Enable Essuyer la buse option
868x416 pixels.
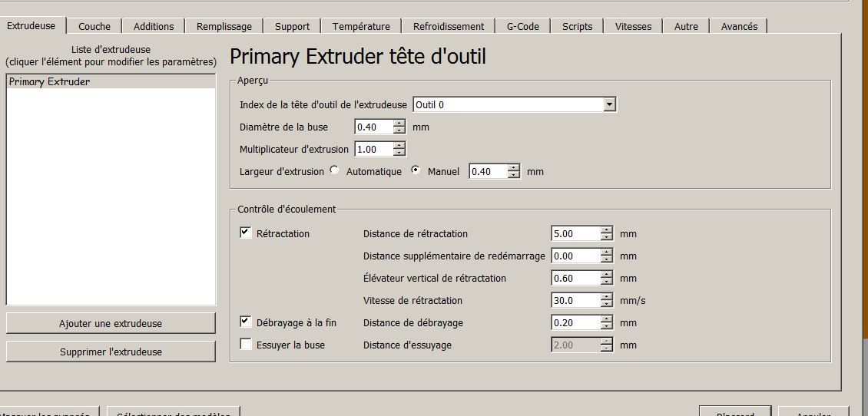(246, 344)
